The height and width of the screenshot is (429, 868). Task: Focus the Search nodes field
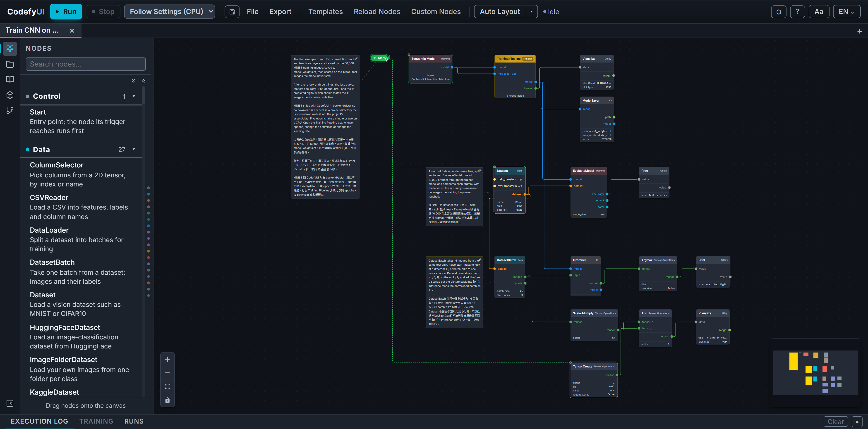(x=86, y=64)
